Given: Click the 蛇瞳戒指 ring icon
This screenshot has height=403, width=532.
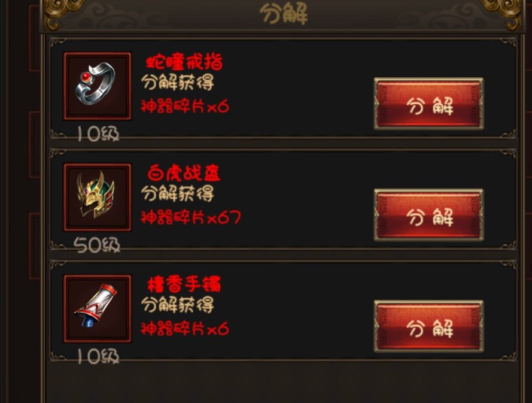Looking at the screenshot, I should 98,86.
